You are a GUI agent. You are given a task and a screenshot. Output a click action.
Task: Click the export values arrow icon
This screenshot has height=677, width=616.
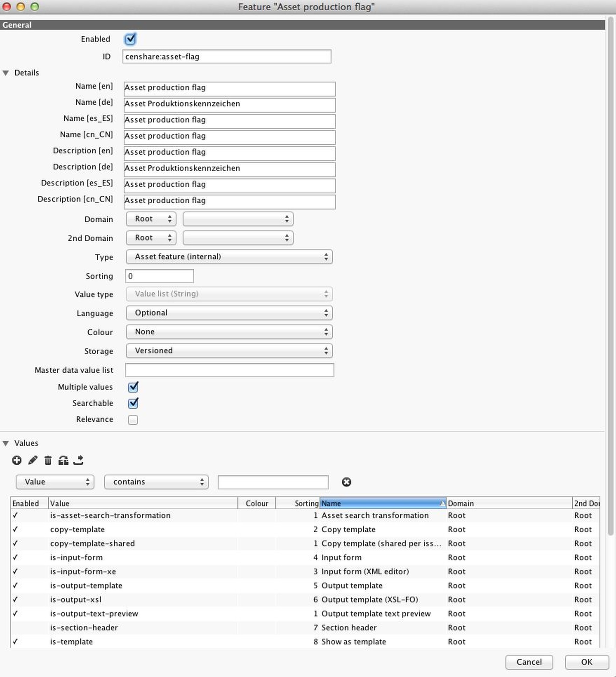pyautogui.click(x=79, y=460)
